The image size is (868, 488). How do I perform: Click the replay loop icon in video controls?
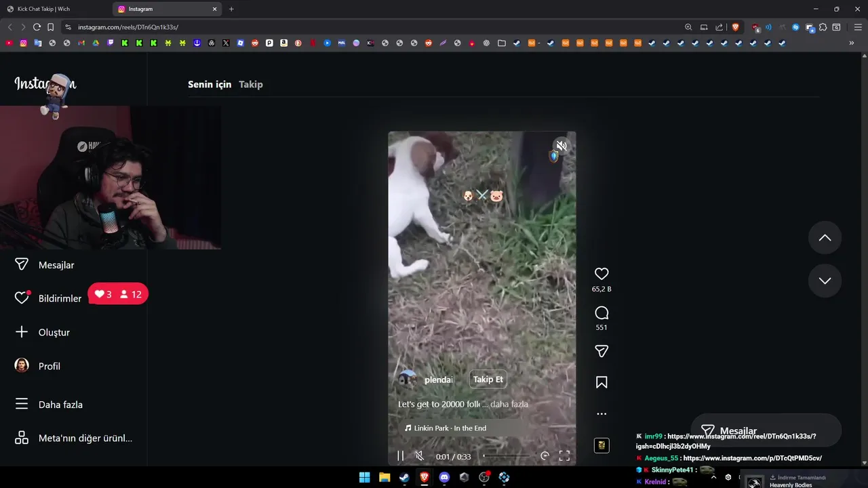pyautogui.click(x=545, y=456)
